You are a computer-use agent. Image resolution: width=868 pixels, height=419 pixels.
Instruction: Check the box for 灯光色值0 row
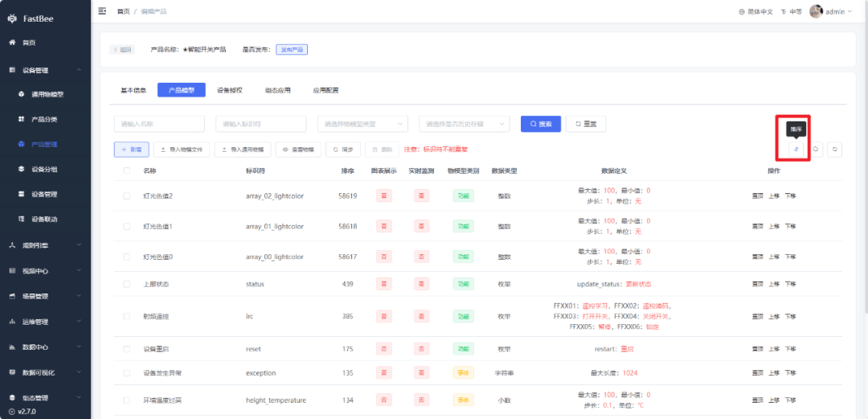(x=127, y=257)
